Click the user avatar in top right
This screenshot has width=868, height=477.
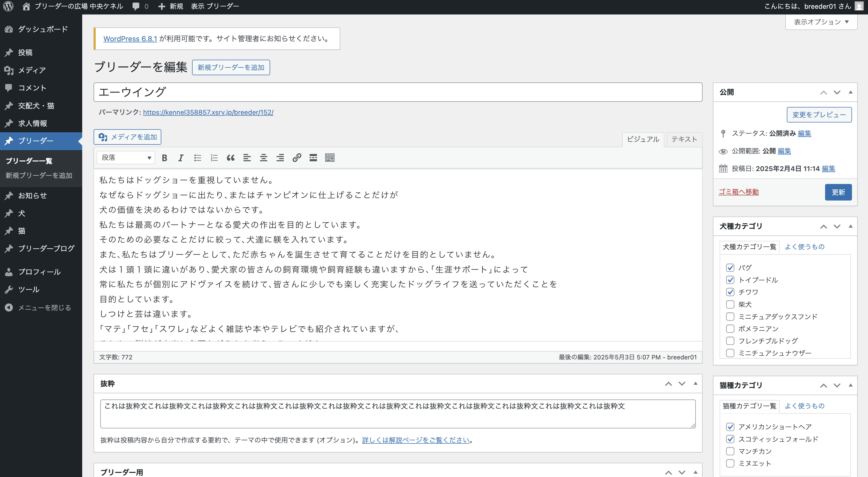point(859,6)
